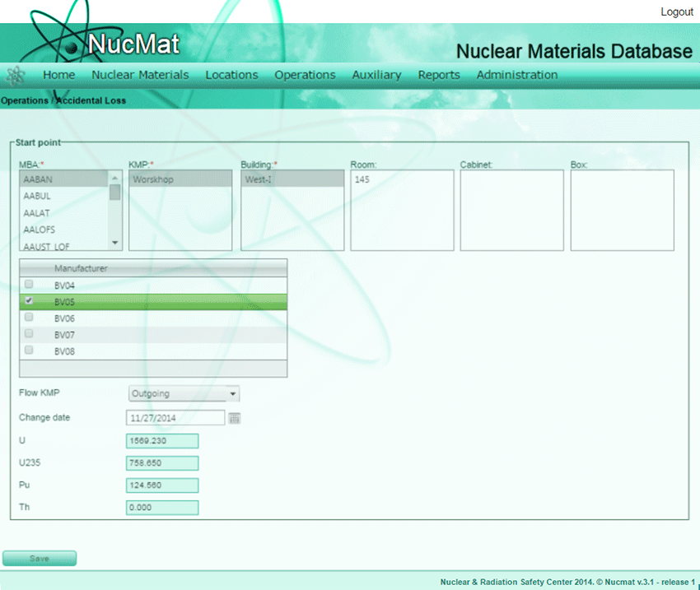The width and height of the screenshot is (700, 590).
Task: Open the Operations menu
Action: pos(305,75)
